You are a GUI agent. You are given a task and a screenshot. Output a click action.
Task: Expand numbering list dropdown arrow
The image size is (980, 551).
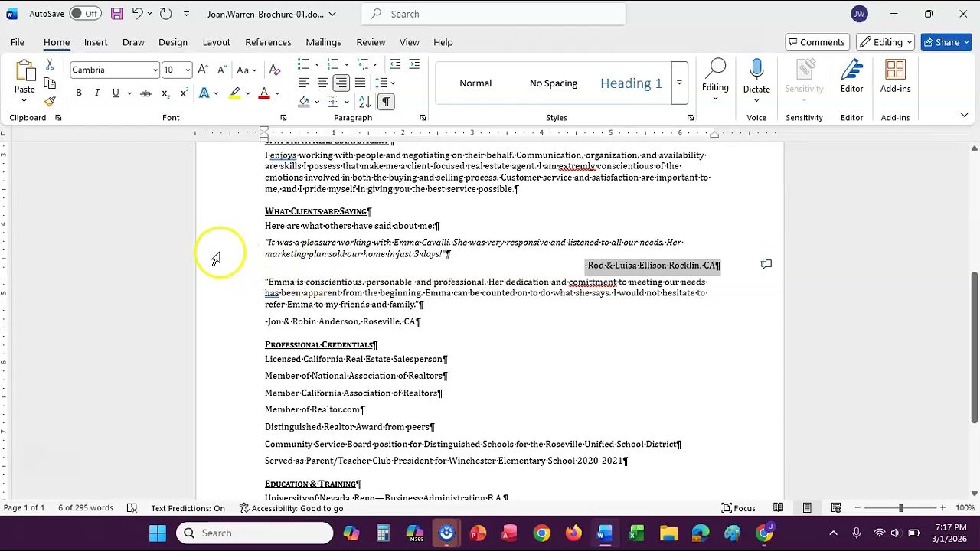tap(346, 64)
